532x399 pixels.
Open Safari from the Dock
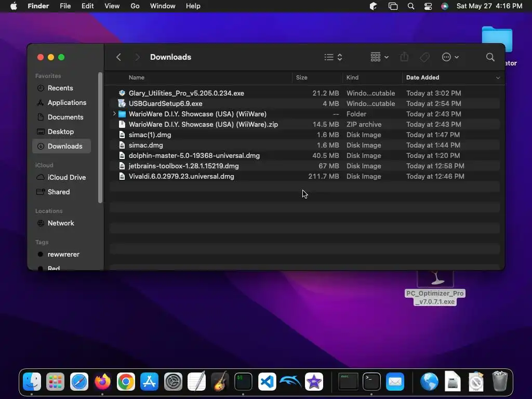pyautogui.click(x=79, y=382)
